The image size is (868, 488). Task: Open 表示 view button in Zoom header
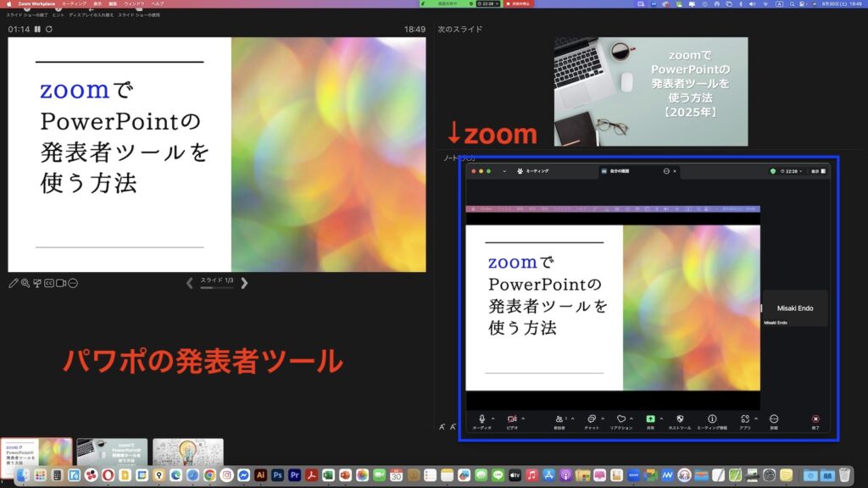tap(819, 171)
